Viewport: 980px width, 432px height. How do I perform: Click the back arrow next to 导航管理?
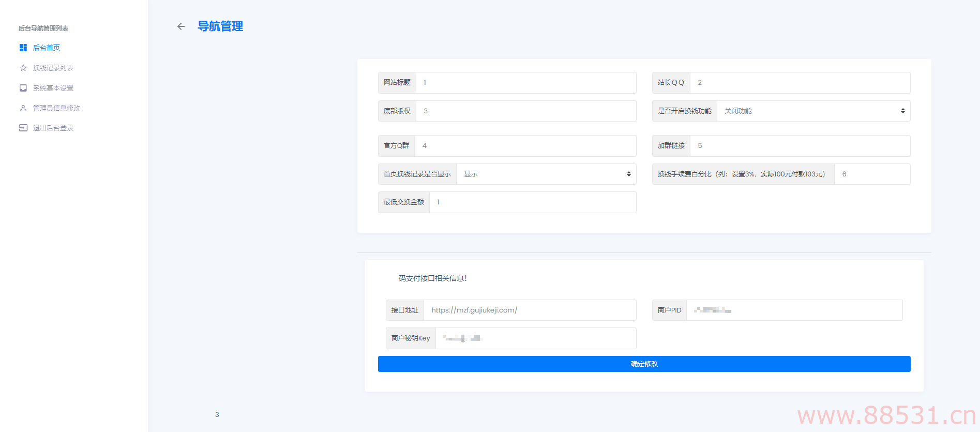(181, 26)
